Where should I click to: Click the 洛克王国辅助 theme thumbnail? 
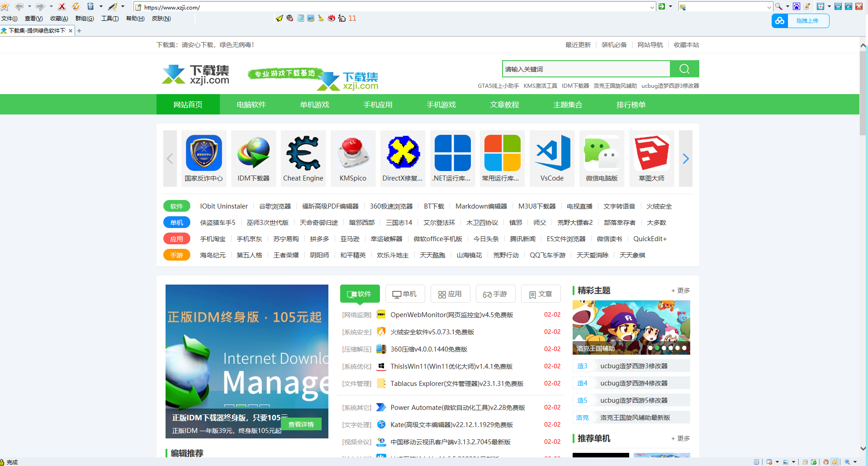pyautogui.click(x=631, y=328)
